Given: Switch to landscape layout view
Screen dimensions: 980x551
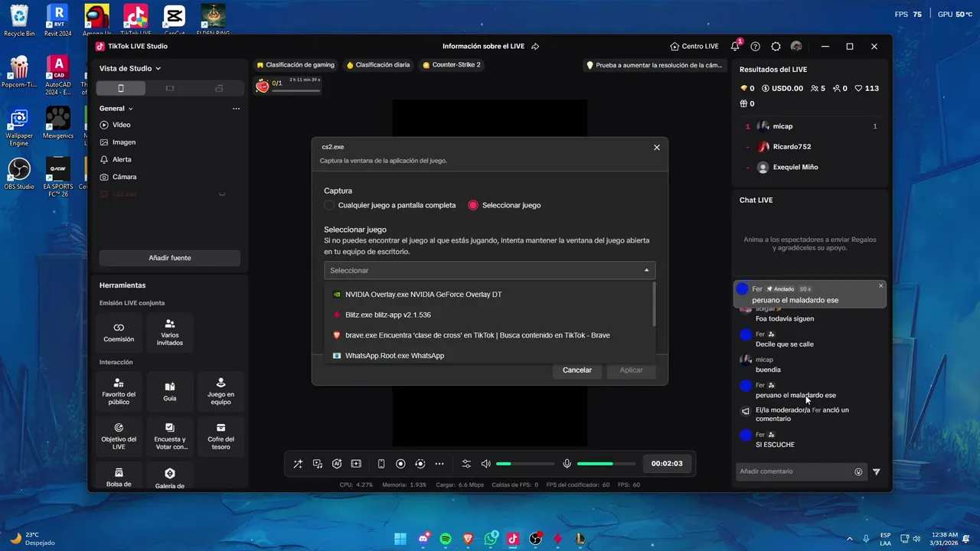Looking at the screenshot, I should [170, 88].
